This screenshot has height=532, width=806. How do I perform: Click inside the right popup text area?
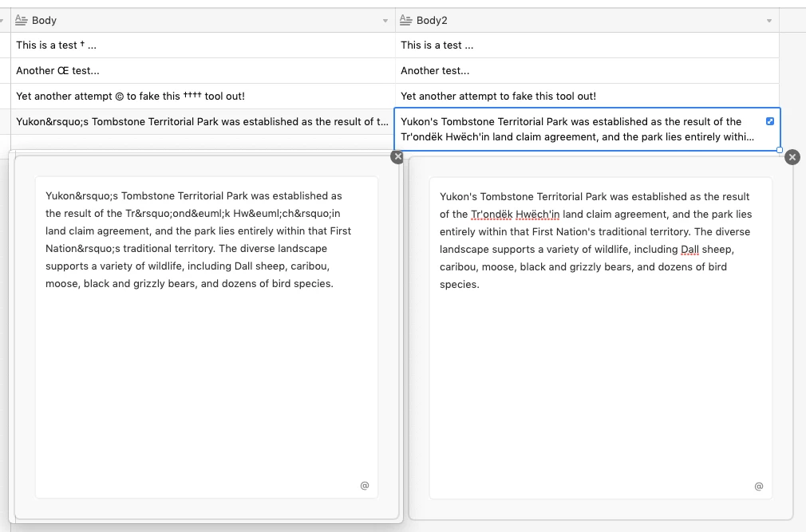[x=600, y=338]
